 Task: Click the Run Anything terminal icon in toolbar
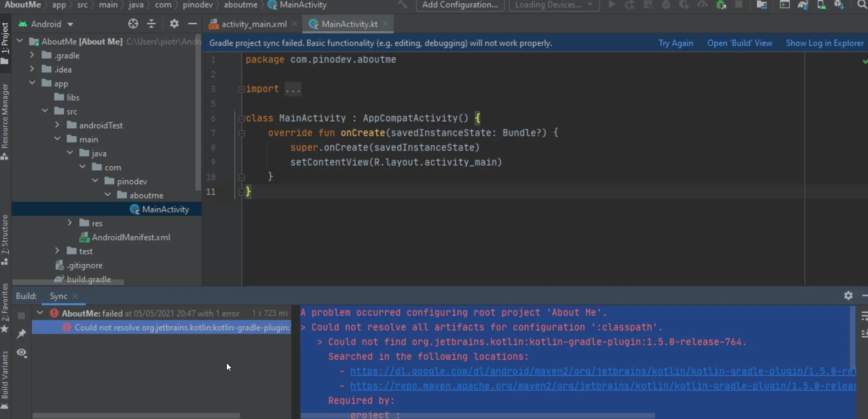click(x=785, y=5)
